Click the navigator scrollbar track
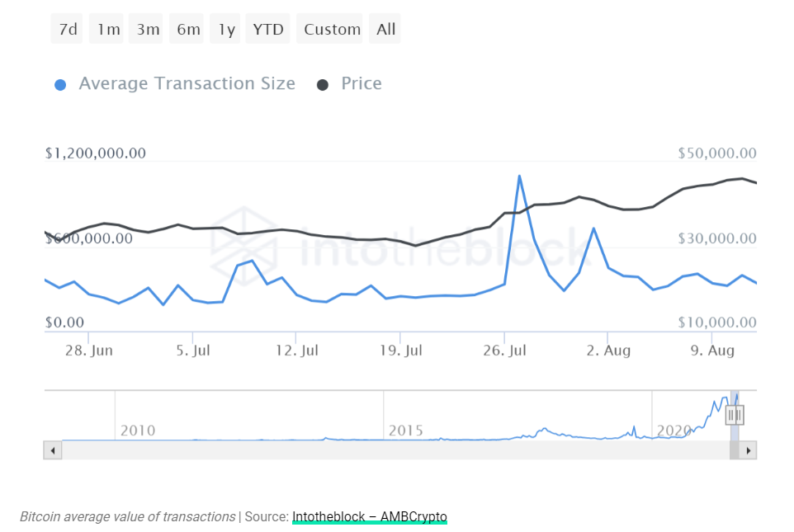The height and width of the screenshot is (532, 794). tap(395, 450)
